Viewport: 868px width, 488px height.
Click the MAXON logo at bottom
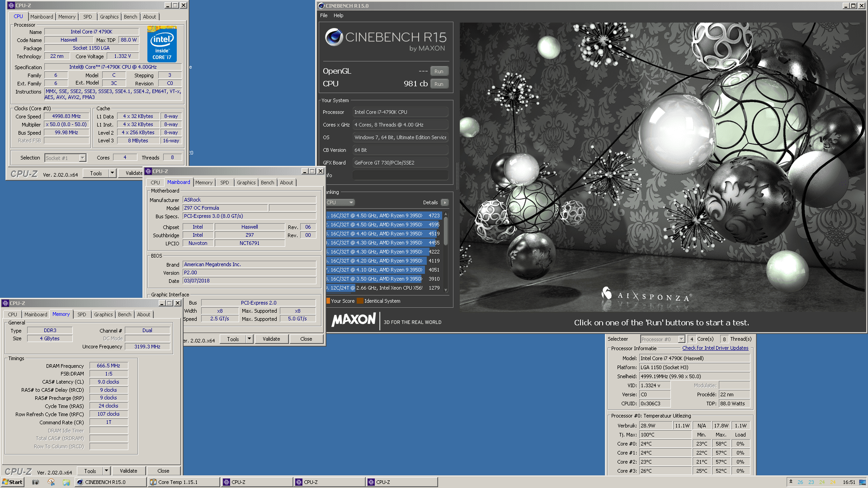354,320
